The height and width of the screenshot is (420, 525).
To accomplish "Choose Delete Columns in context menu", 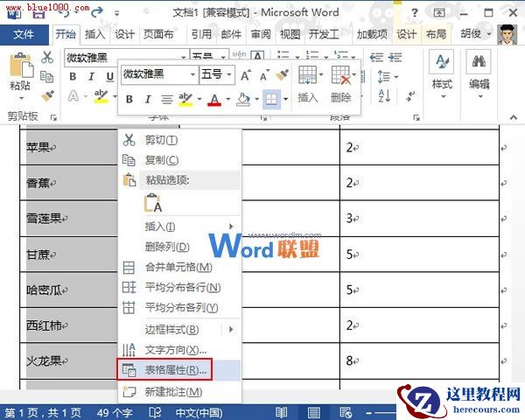I will click(179, 247).
